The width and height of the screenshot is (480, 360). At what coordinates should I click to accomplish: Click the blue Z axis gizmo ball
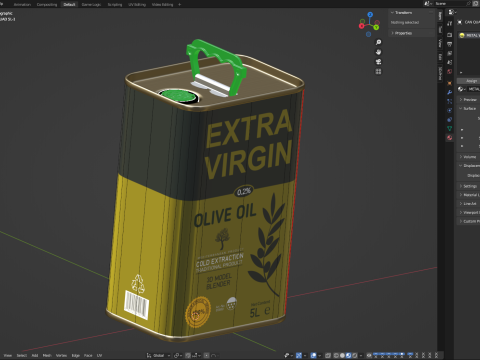pyautogui.click(x=370, y=15)
